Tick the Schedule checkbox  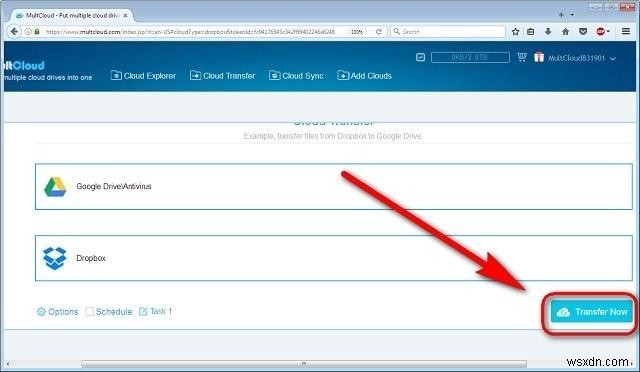(x=89, y=312)
